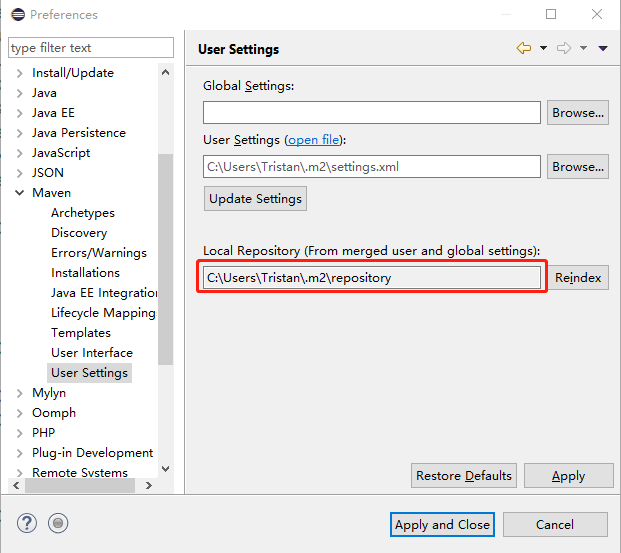Click the help question mark icon

(27, 523)
